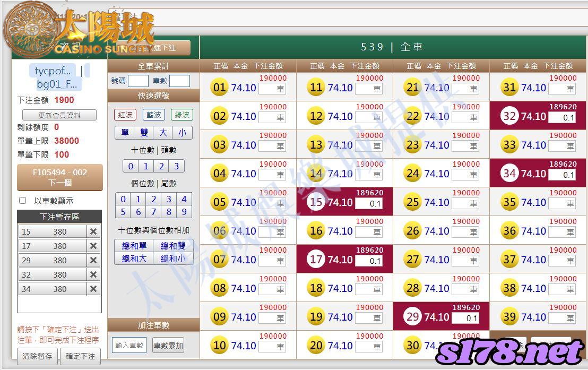Choose the 藍波 blue wave quick pick
588x370 pixels.
tap(154, 115)
